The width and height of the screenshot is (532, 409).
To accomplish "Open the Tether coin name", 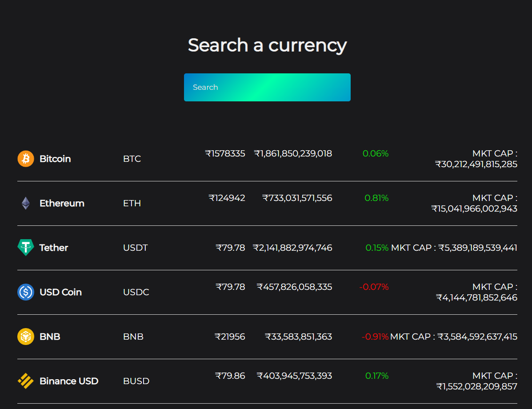I will pyautogui.click(x=54, y=248).
